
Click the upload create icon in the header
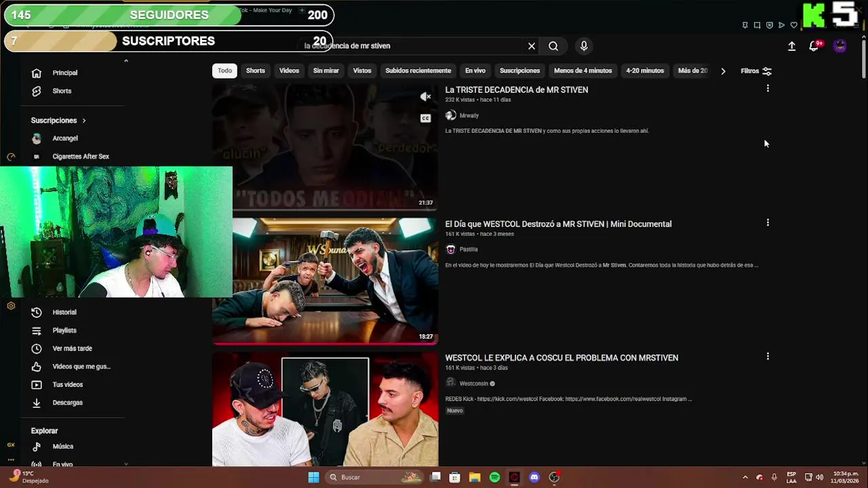791,46
